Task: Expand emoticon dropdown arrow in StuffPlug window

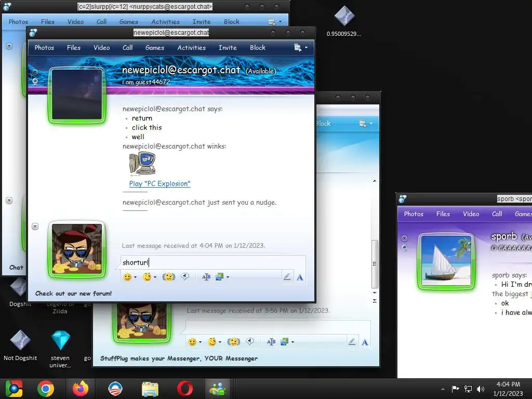Action: [x=200, y=342]
